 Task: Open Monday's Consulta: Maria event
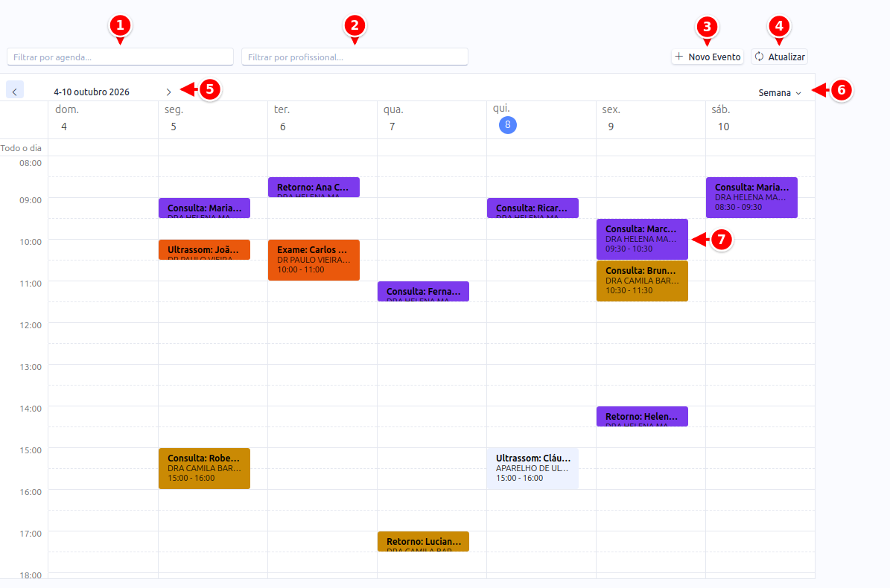[204, 208]
